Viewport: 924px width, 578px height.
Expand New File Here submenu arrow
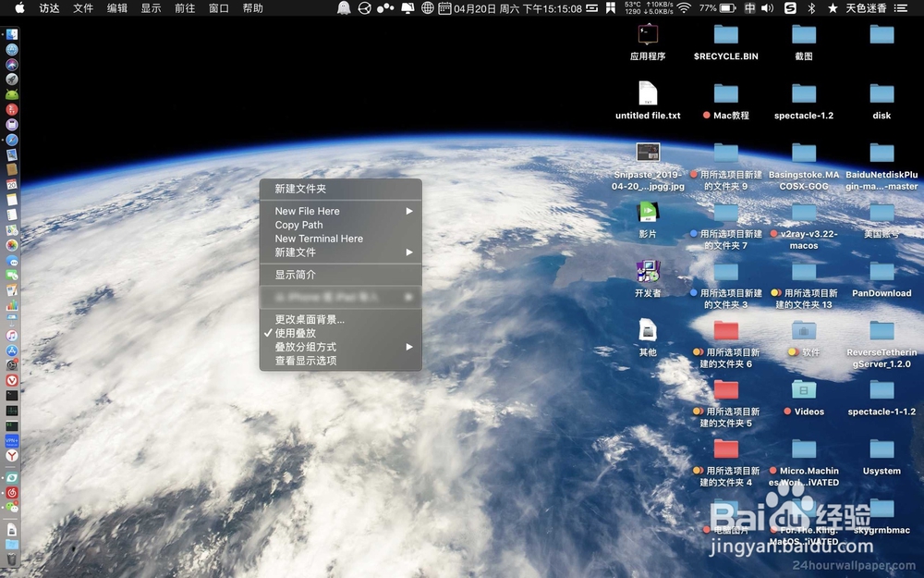[409, 211]
